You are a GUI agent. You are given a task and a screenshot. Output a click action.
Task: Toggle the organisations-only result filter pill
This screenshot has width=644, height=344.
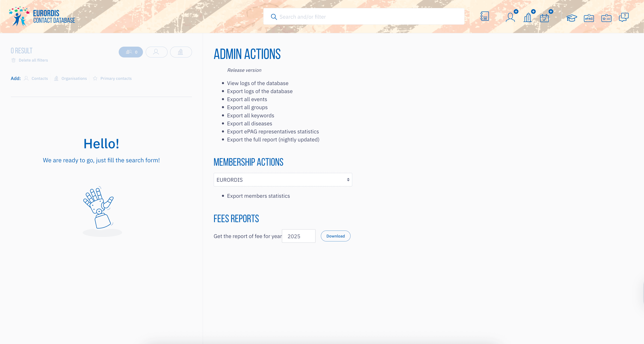[181, 52]
